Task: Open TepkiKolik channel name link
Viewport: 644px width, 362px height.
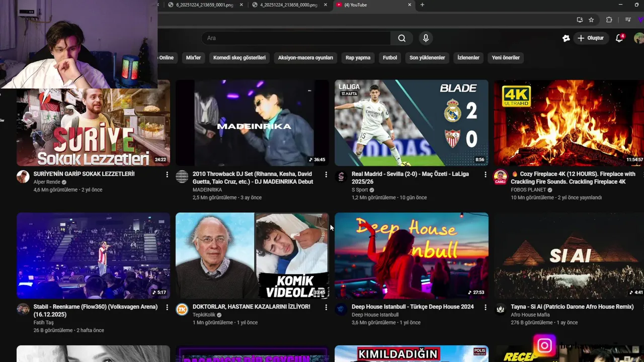Action: coord(204,315)
